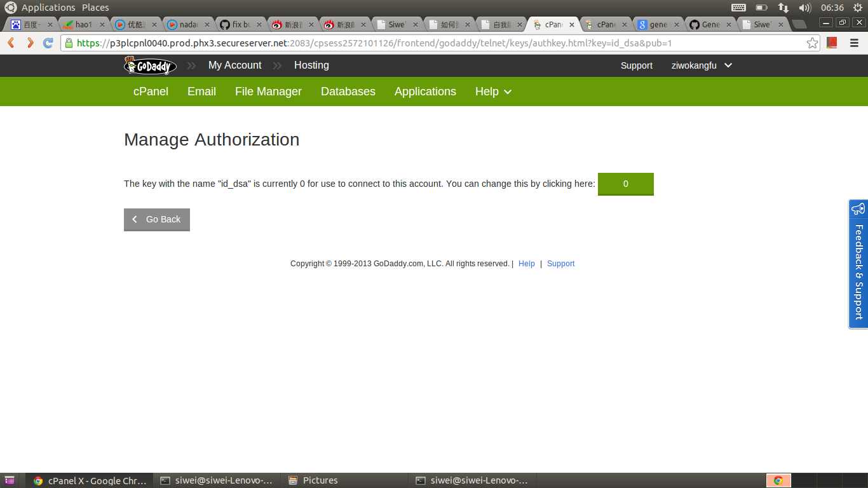Click the browser reload icon
868x488 pixels.
(48, 43)
